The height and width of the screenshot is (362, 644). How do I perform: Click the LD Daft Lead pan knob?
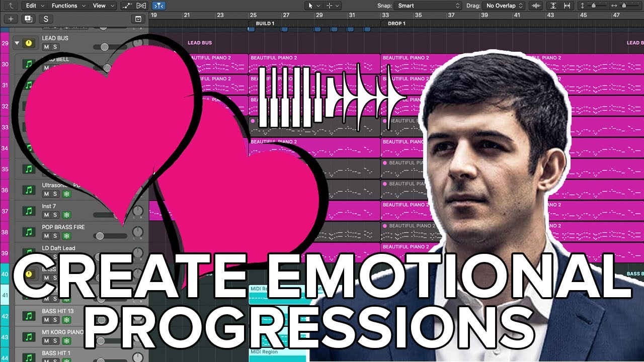click(137, 254)
